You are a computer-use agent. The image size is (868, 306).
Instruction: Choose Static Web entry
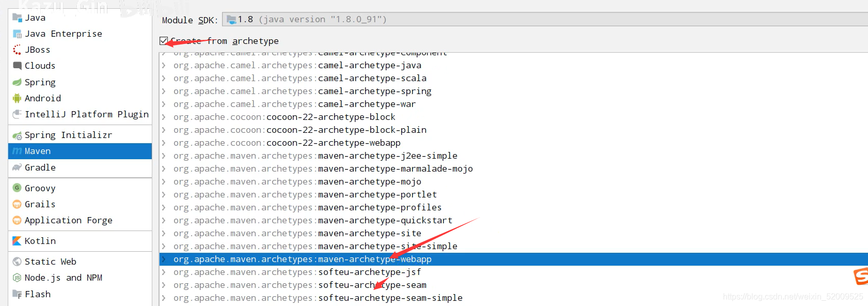(80, 262)
